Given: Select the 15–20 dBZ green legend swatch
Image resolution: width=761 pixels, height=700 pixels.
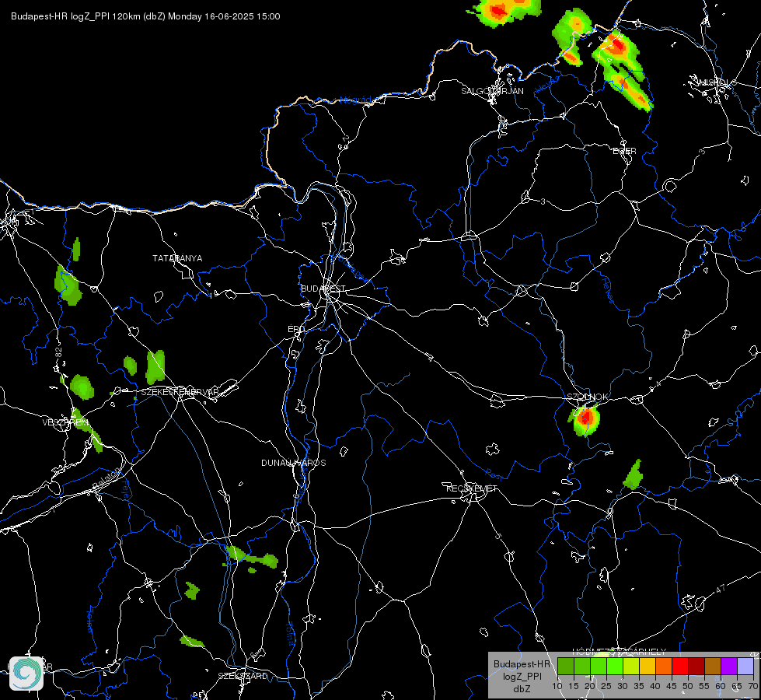Looking at the screenshot, I should [x=582, y=666].
